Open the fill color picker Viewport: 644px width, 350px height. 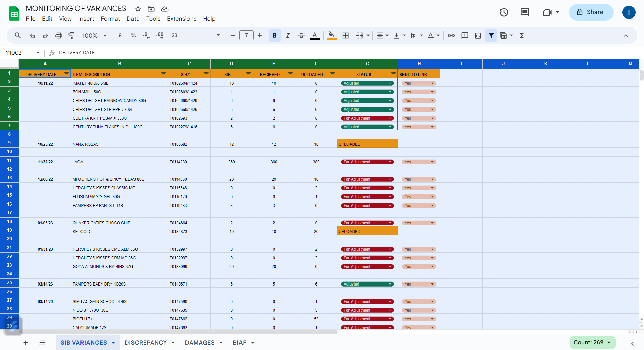coord(332,35)
